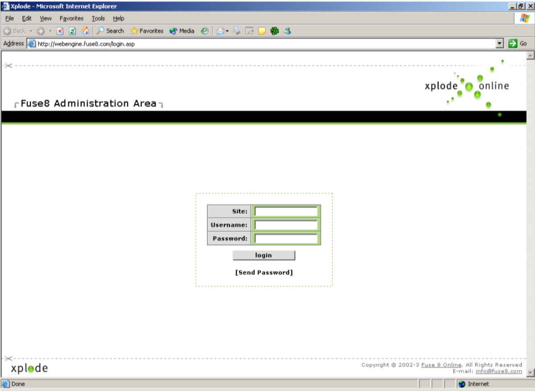Go to the Home page icon
This screenshot has height=392, width=535.
click(85, 31)
